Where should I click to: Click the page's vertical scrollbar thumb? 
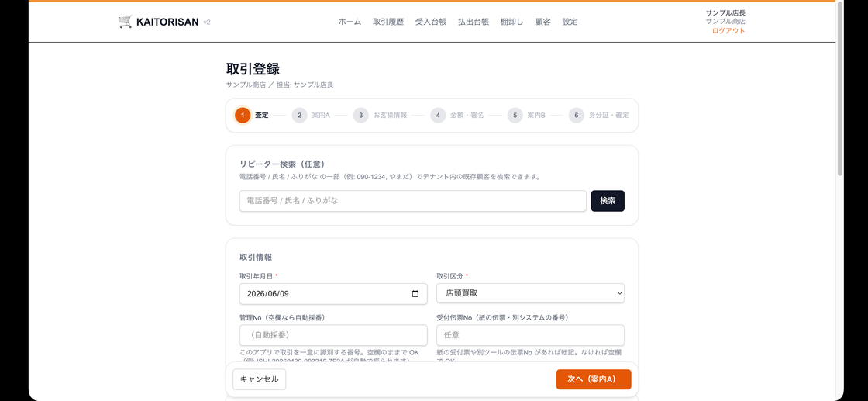(840, 88)
